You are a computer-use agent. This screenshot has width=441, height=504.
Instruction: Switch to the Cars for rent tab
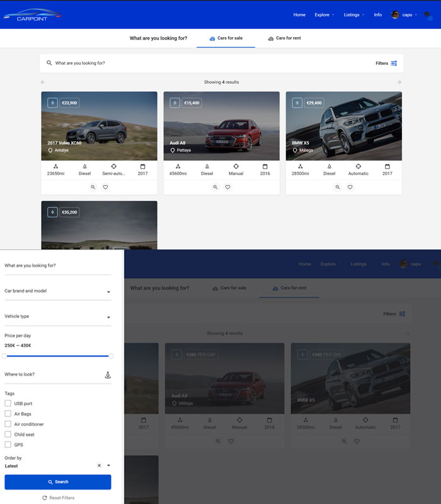click(x=284, y=38)
